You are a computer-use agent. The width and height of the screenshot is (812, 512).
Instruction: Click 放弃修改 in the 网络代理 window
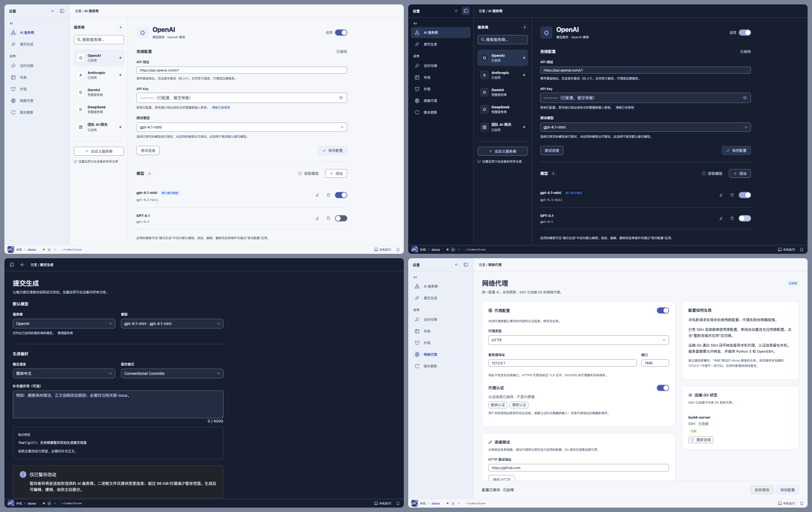tap(762, 490)
